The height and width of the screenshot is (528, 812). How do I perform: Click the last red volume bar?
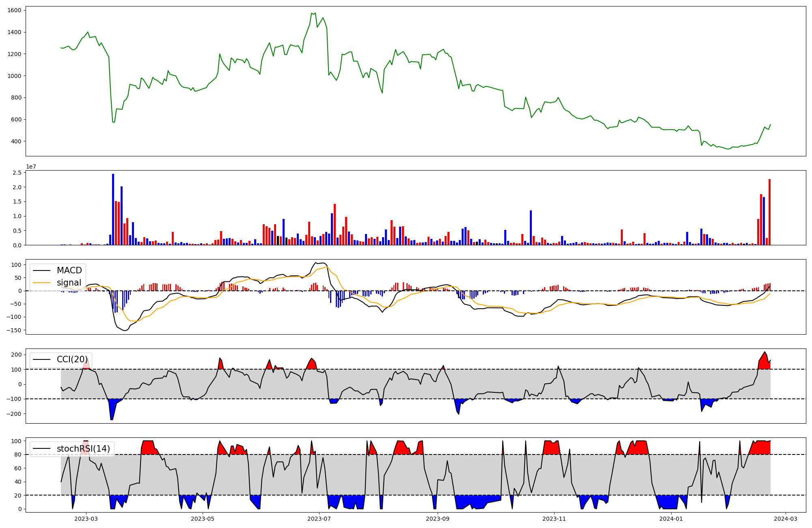click(769, 212)
